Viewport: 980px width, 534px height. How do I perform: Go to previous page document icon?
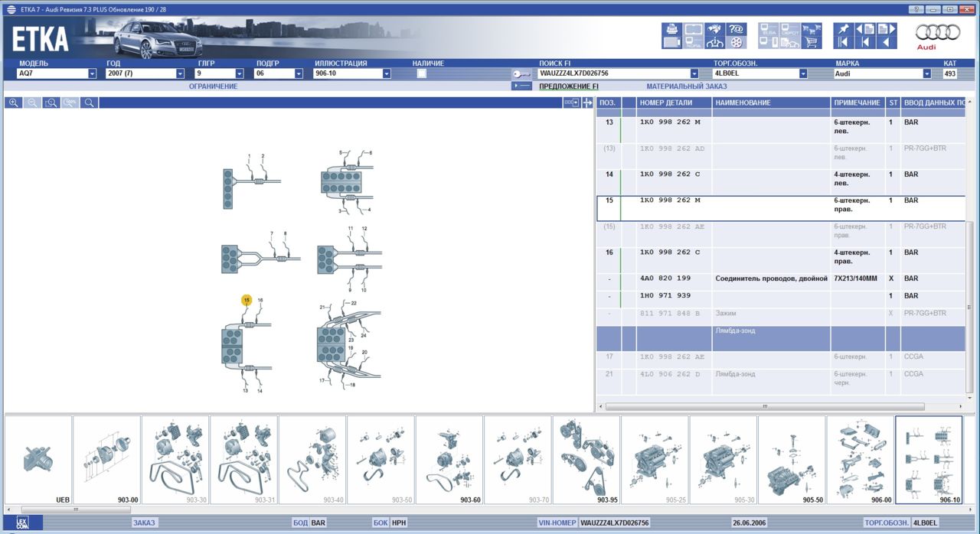(865, 29)
